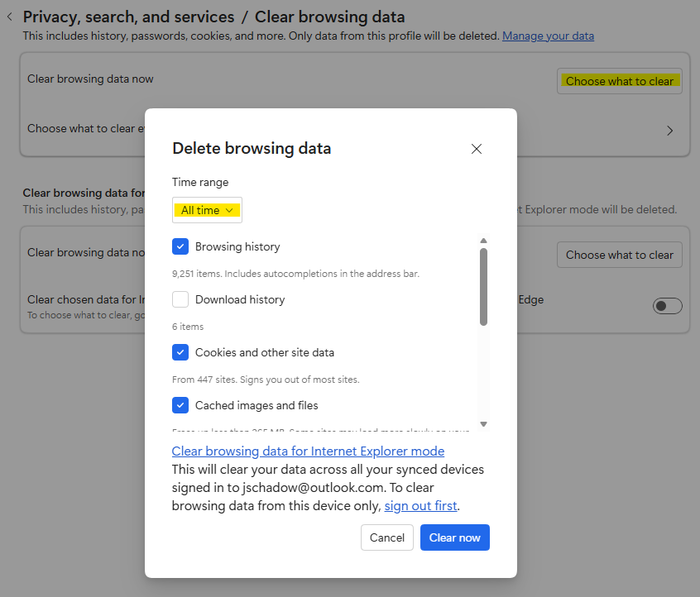The height and width of the screenshot is (597, 700).
Task: Open 'Clear browsing data for Internet Explorer mode' link
Action: coord(308,451)
